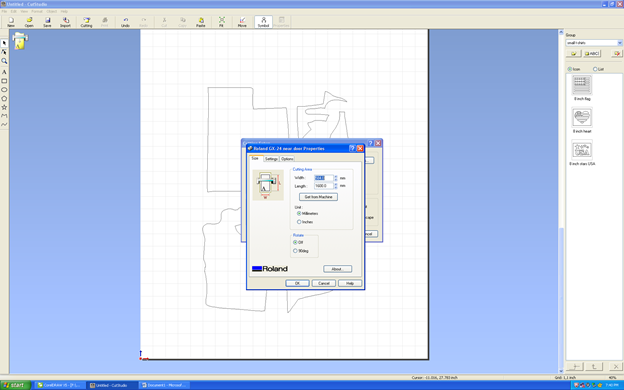Switch to the Options tab
The image size is (624, 390).
287,159
